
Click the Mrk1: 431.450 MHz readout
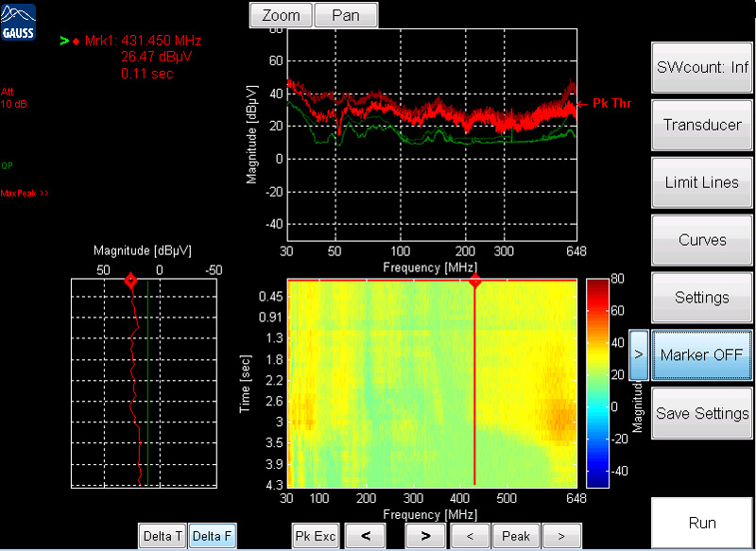144,41
